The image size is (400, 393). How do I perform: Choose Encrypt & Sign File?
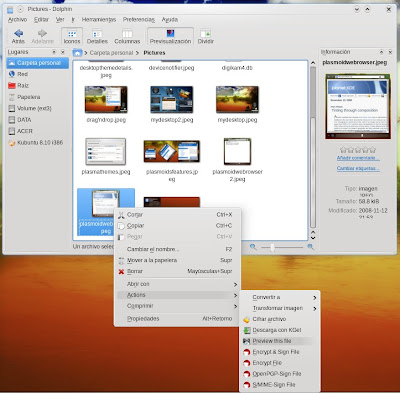tap(280, 352)
